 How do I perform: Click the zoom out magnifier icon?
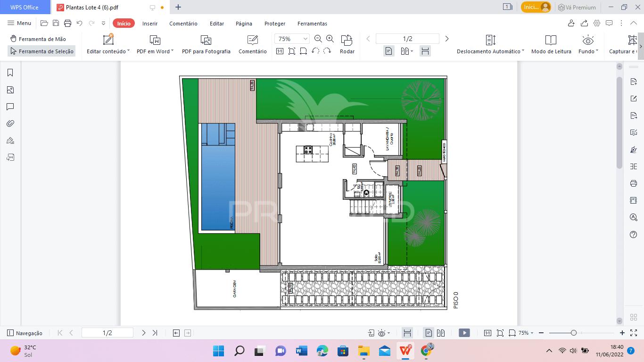click(318, 39)
